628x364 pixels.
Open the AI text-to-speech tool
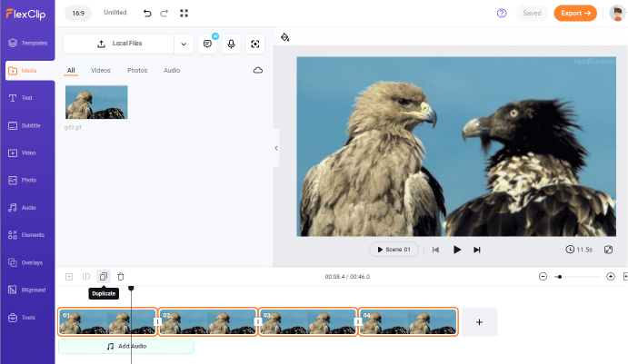207,44
